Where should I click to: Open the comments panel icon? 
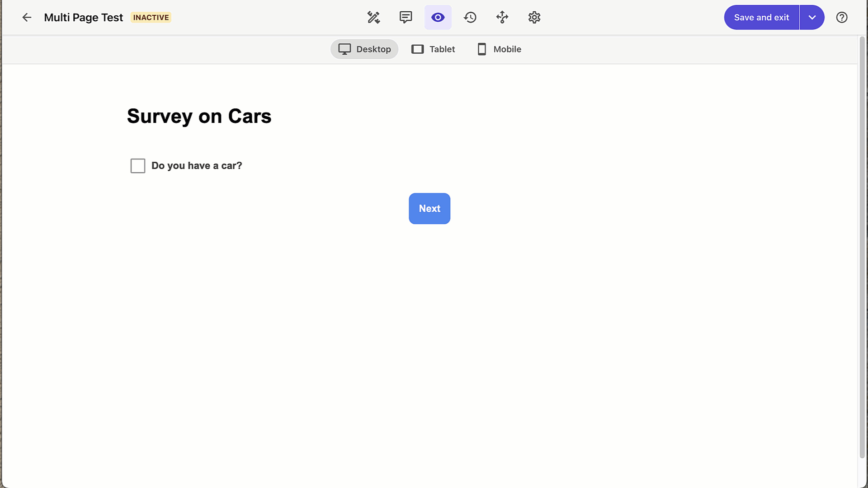406,17
